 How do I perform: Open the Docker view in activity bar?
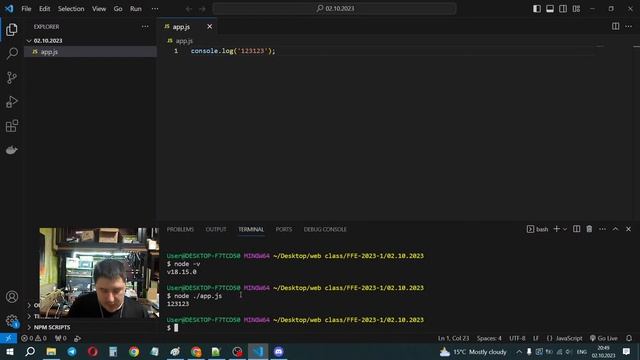click(12, 150)
